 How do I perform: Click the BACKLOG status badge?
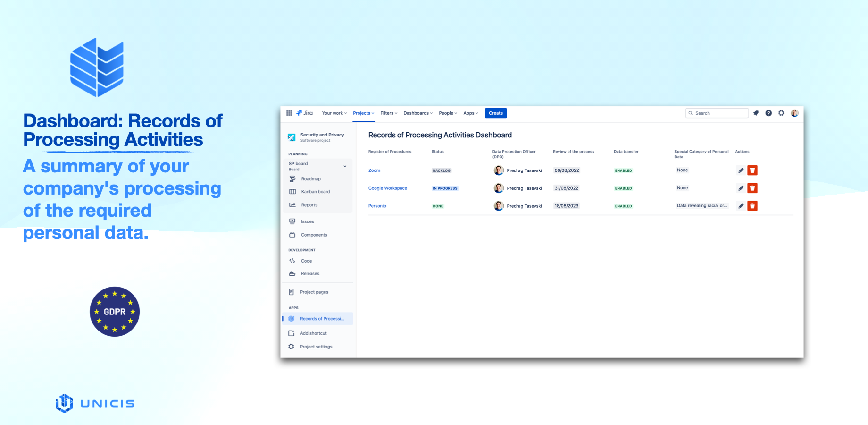click(x=442, y=170)
